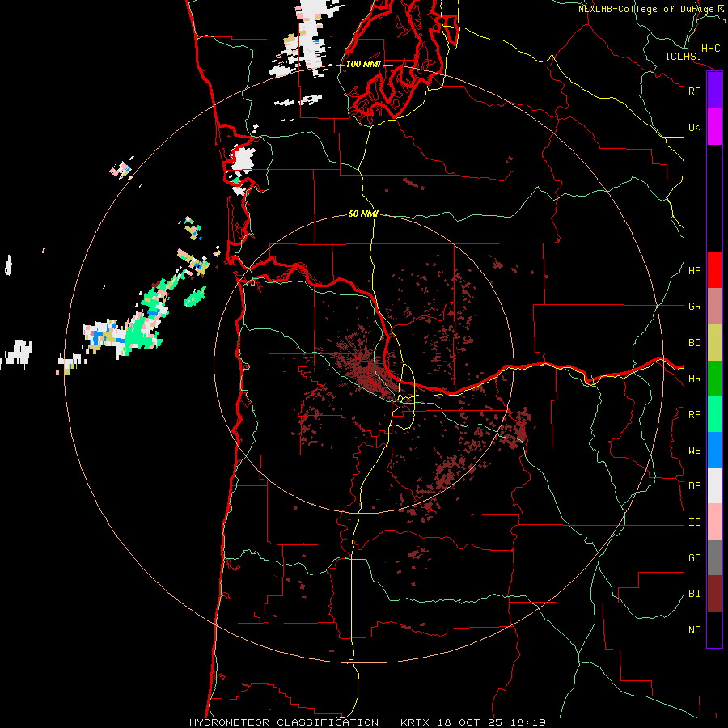728x728 pixels.
Task: Click the 100 NMI range ring label
Action: [363, 64]
